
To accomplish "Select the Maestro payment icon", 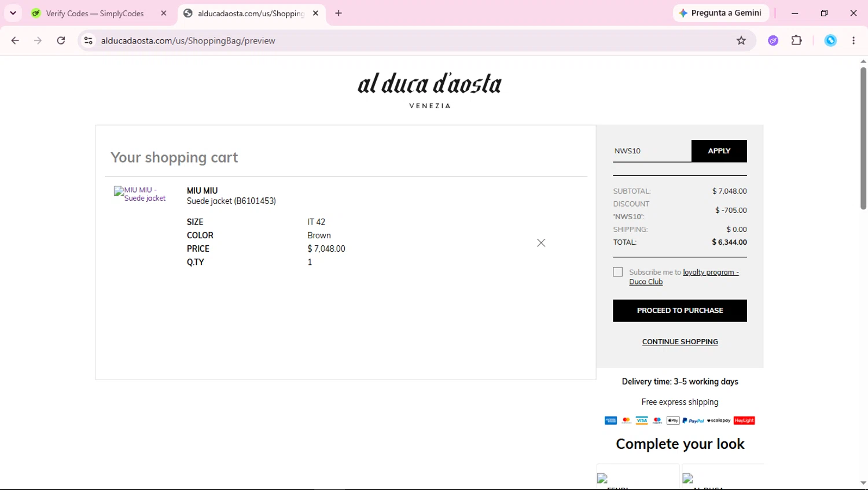I will (x=657, y=421).
